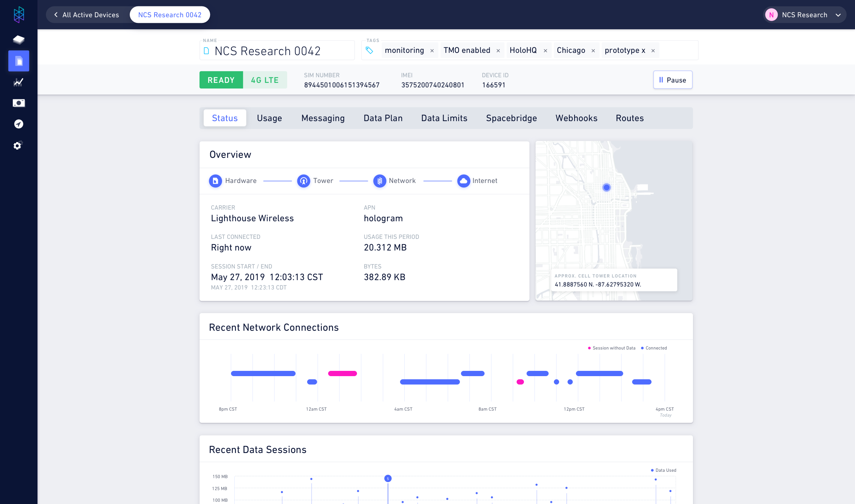The image size is (855, 504).
Task: Click the long connection bar near 4am CST
Action: click(x=430, y=382)
